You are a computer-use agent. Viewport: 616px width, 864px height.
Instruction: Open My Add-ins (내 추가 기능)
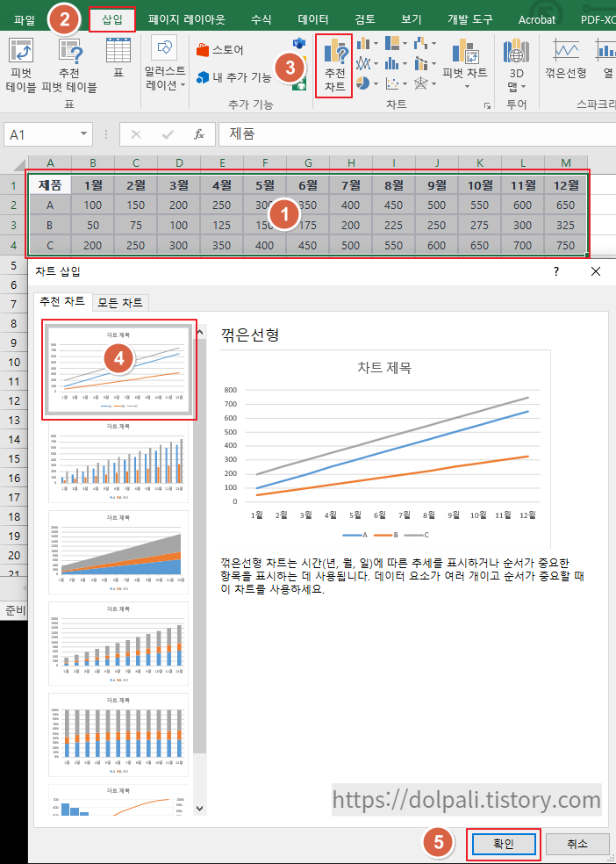[234, 77]
